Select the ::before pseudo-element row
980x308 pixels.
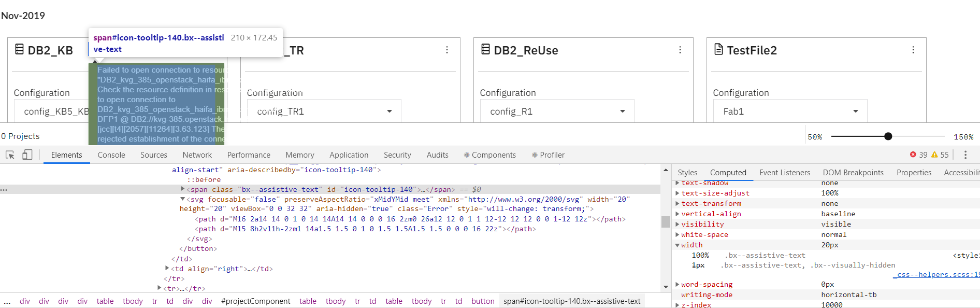coord(204,179)
